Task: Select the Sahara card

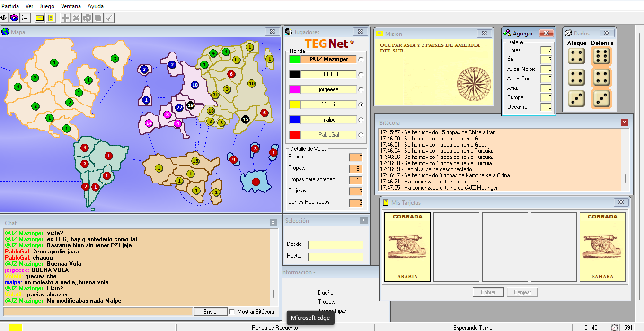Action: [602, 247]
